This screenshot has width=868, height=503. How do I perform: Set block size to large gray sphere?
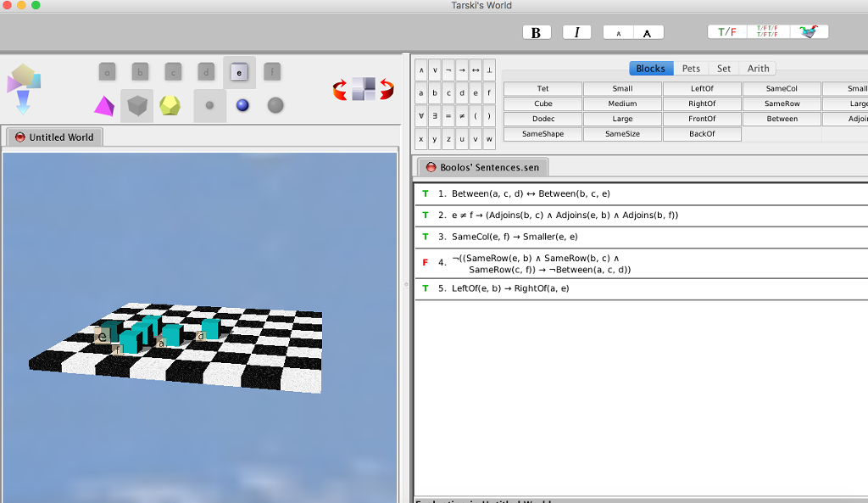pos(275,105)
